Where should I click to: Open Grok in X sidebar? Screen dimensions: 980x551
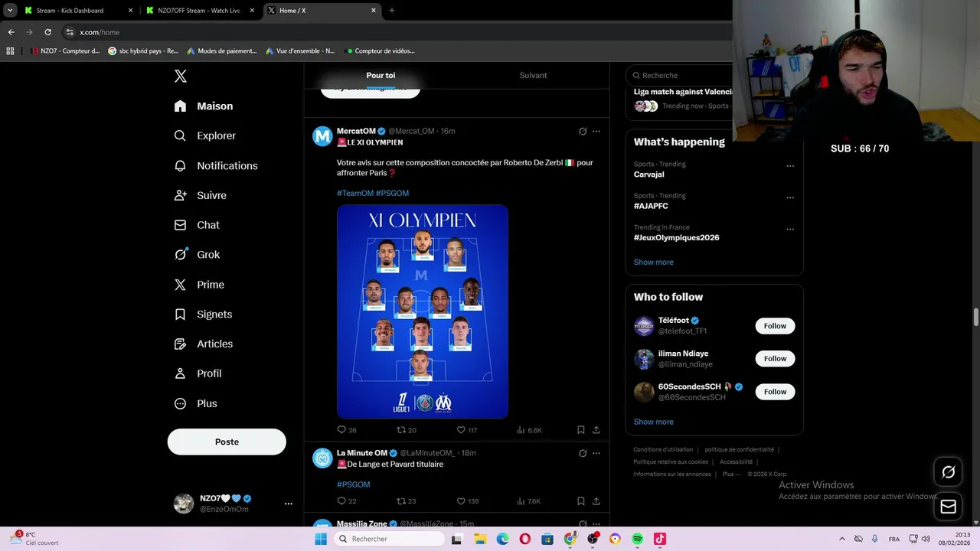point(197,255)
